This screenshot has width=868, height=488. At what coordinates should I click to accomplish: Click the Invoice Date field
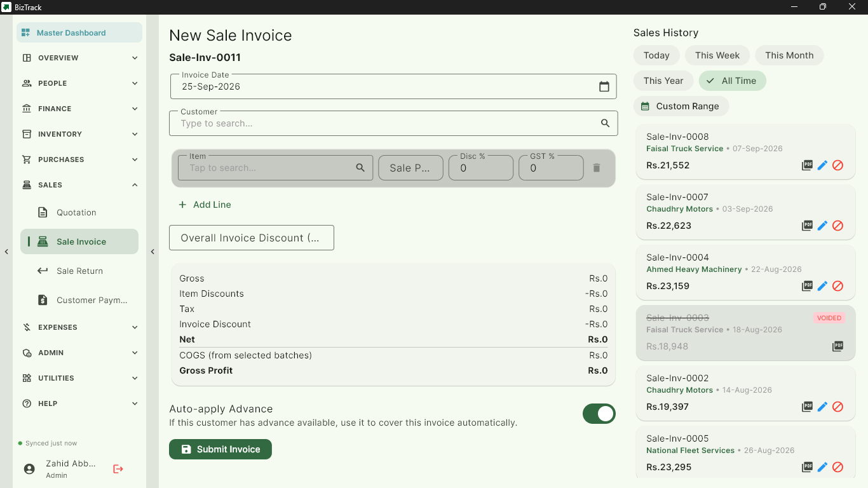point(393,86)
